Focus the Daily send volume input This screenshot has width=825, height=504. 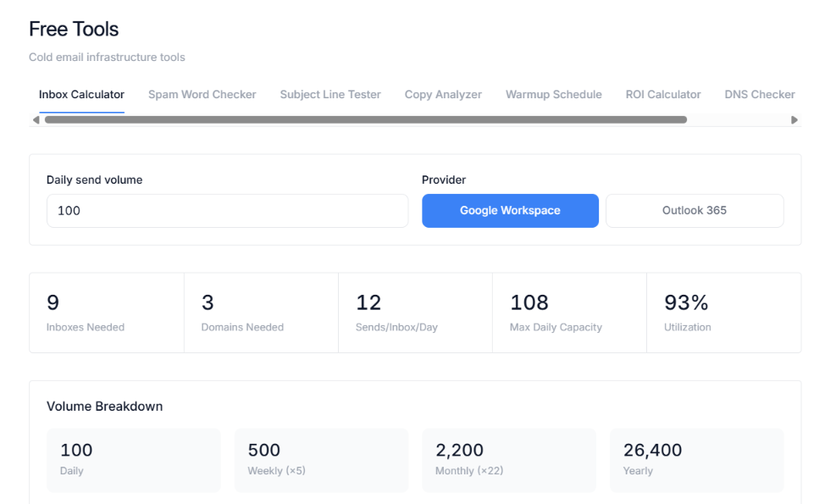tap(227, 211)
